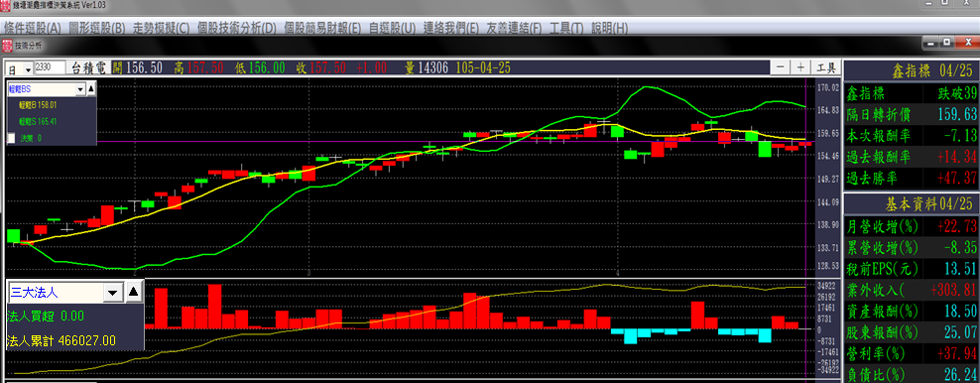Expand the 三大法人 dropdown
980x383 pixels.
click(112, 292)
